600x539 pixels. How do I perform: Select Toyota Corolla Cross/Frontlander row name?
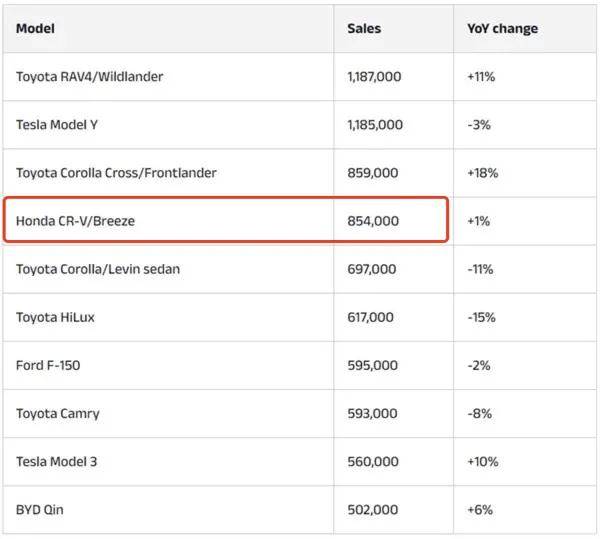tap(116, 173)
